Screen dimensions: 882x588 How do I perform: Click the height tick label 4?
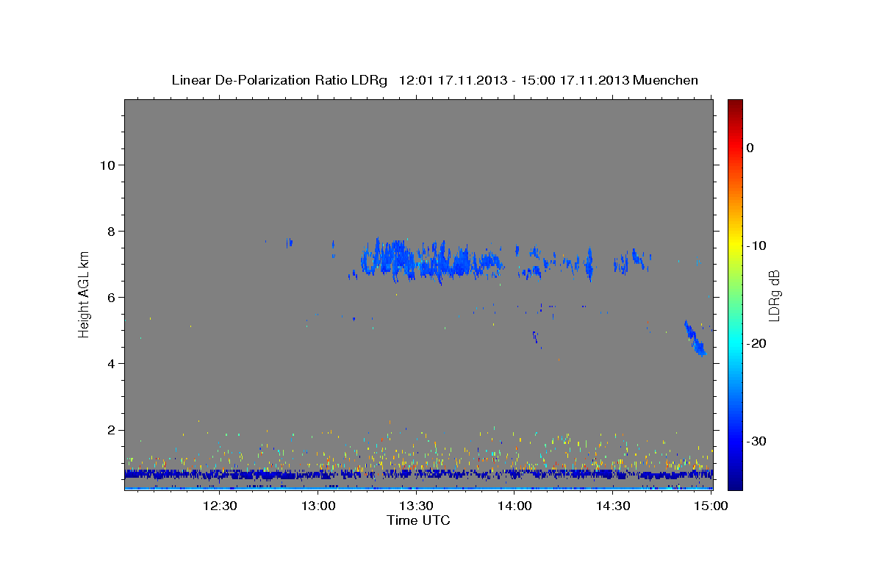point(110,363)
